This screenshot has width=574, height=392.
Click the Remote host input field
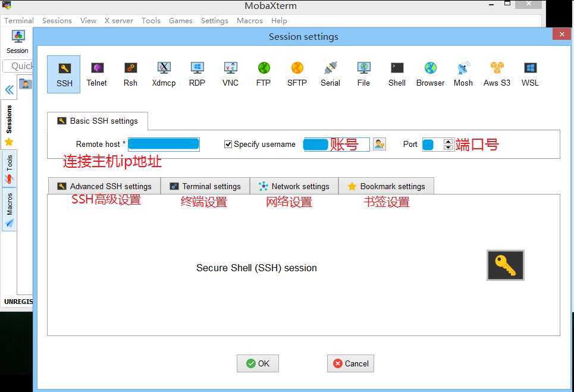tap(164, 144)
